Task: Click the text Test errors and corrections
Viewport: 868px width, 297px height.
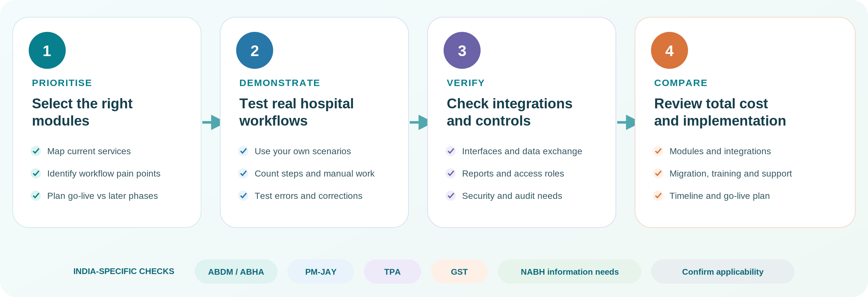Action: coord(308,196)
